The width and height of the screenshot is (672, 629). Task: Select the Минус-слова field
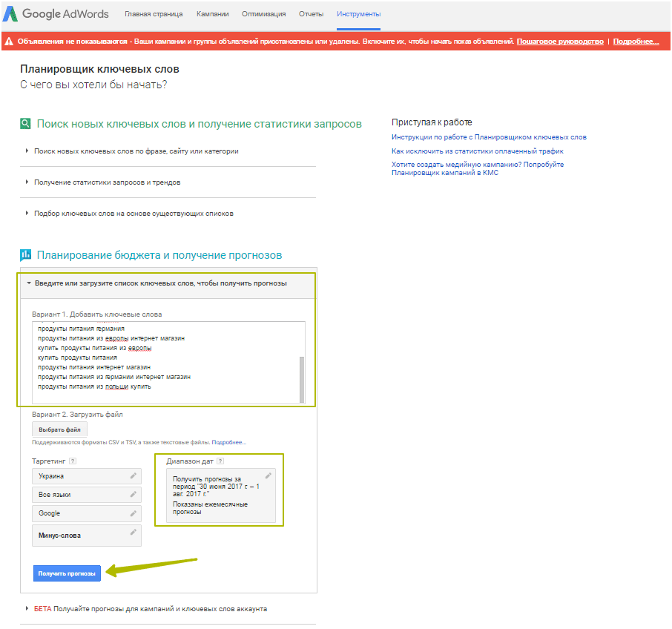tap(87, 536)
